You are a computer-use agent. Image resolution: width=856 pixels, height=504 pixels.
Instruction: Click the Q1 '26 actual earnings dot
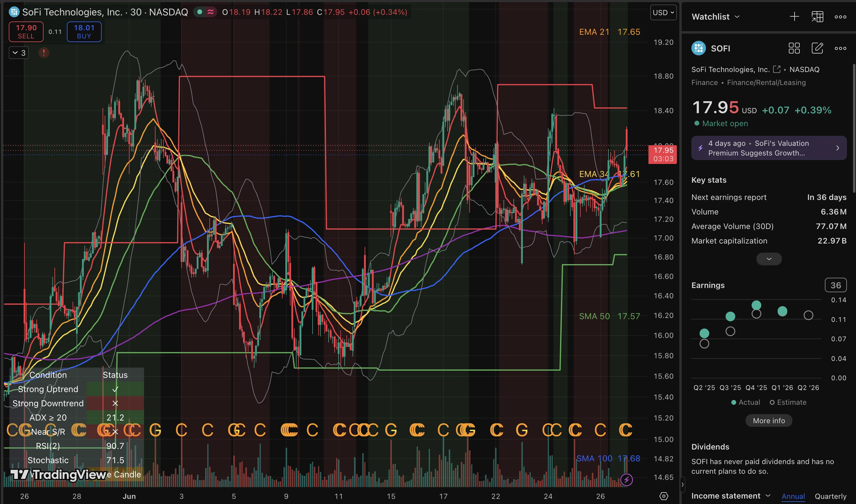point(782,311)
